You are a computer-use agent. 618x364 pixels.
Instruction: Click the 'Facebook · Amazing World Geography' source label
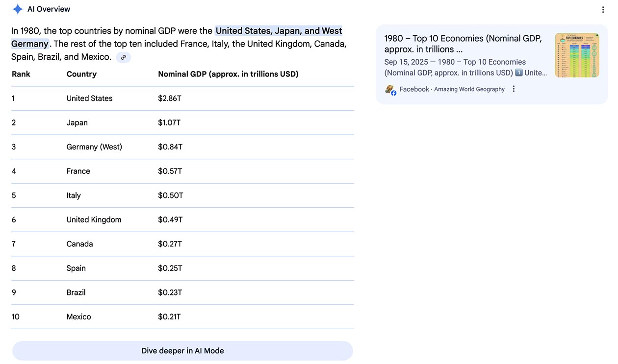(x=452, y=89)
